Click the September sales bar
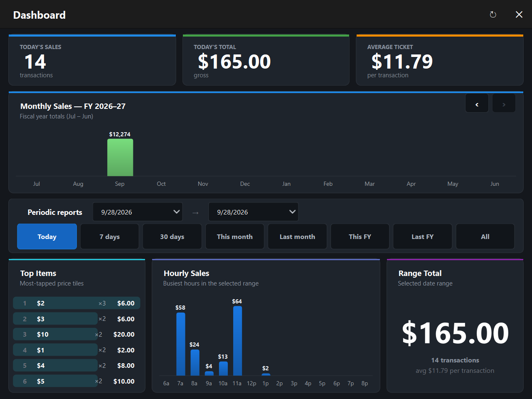Screen dimensions: 532x399 (x=120, y=158)
